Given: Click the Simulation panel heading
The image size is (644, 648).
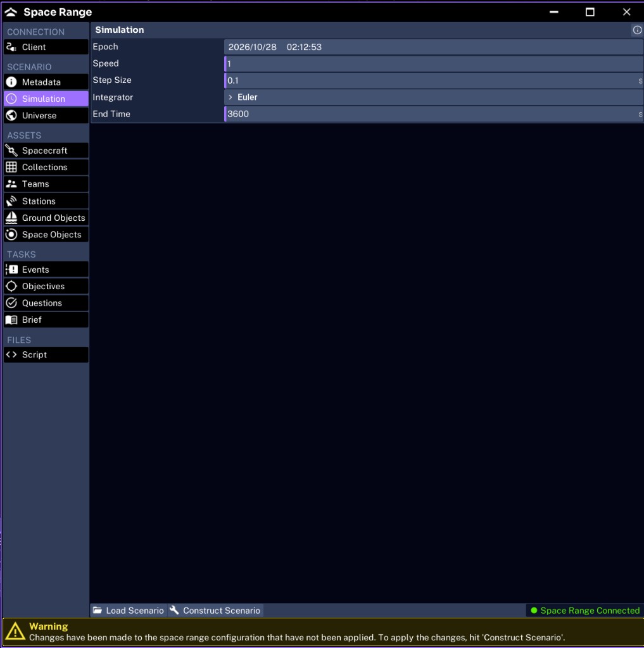Looking at the screenshot, I should (x=120, y=30).
